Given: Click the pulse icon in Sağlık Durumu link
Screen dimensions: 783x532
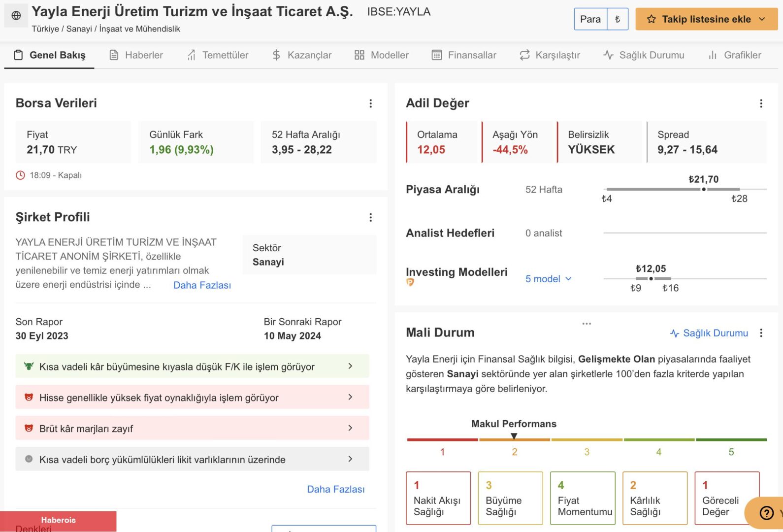Looking at the screenshot, I should (674, 333).
